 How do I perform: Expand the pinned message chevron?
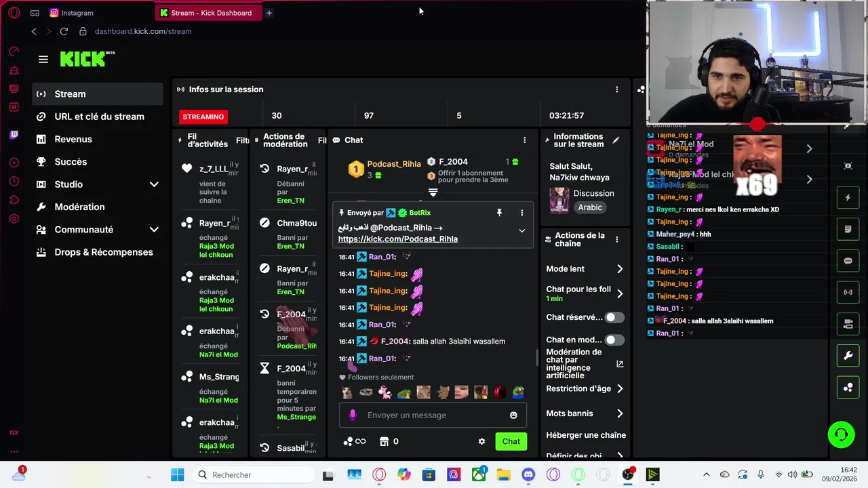click(521, 231)
